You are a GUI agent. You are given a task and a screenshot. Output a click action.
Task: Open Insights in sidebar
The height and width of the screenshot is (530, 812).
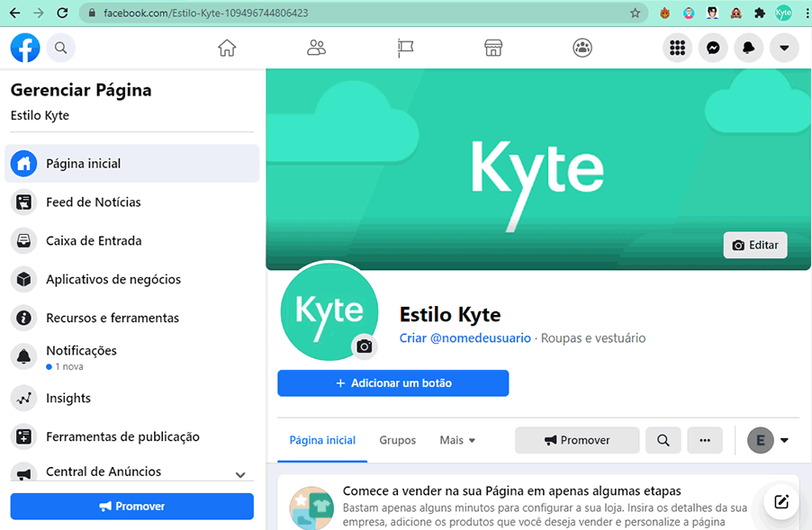pyautogui.click(x=132, y=398)
